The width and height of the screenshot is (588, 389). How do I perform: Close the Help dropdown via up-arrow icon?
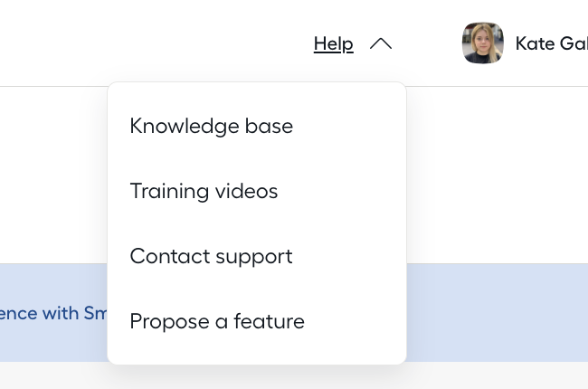tap(381, 43)
